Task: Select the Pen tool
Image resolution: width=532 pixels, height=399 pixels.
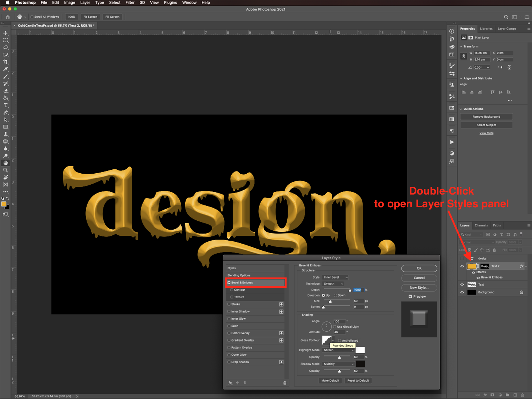Action: [6, 113]
